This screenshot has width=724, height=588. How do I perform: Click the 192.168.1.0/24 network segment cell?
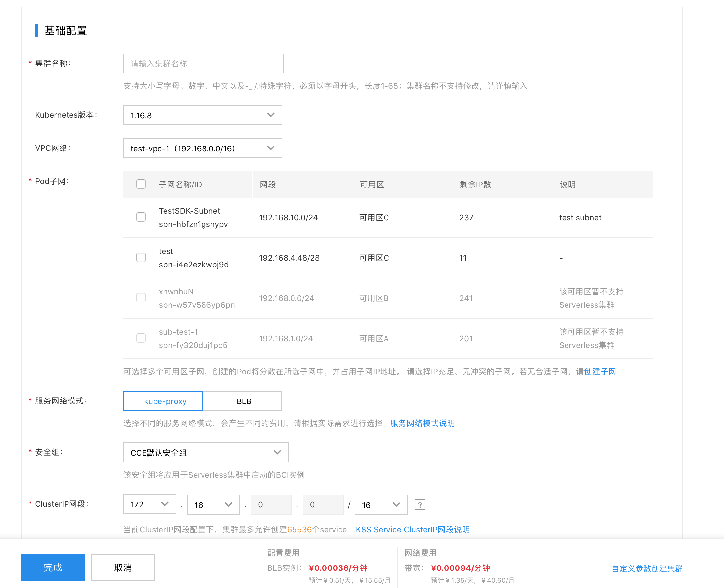pyautogui.click(x=286, y=338)
